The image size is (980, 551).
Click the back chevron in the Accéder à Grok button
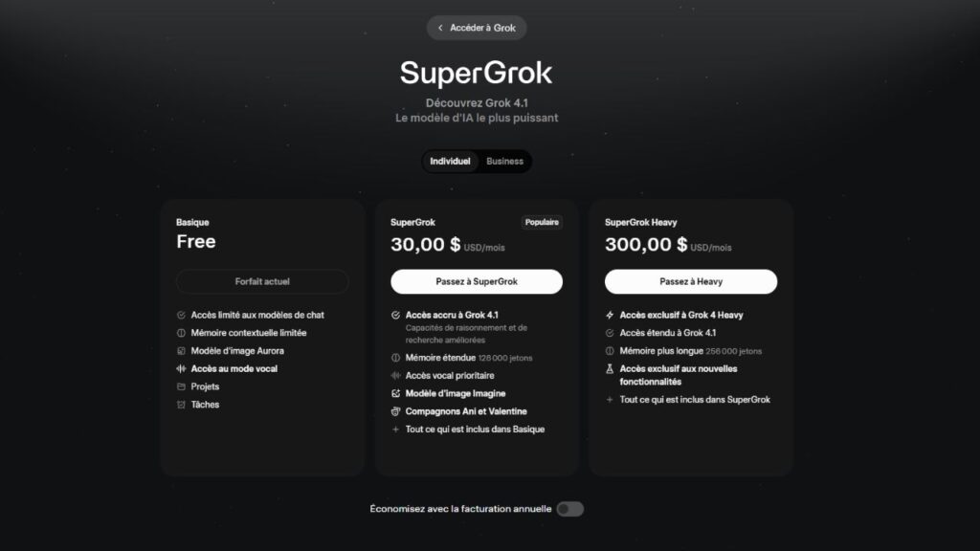tap(440, 28)
